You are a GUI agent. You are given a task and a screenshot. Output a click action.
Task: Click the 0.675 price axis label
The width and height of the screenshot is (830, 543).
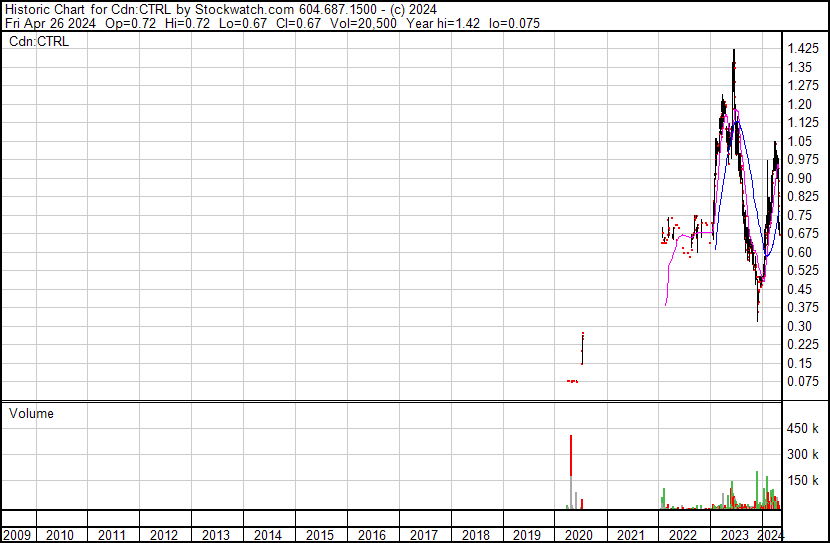click(x=803, y=233)
